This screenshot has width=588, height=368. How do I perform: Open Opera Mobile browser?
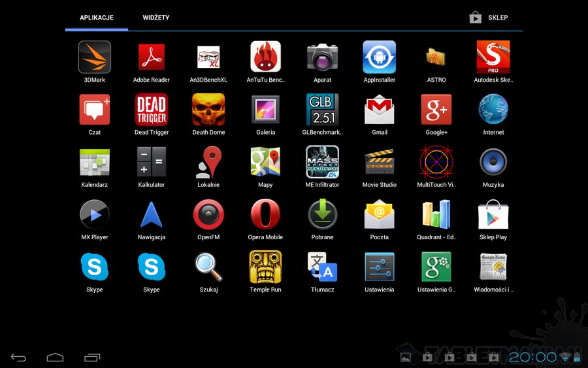point(265,214)
